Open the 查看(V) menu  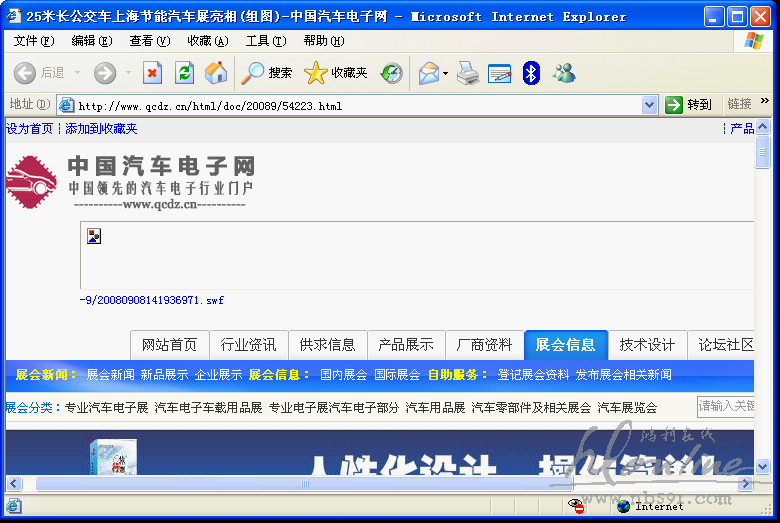tap(150, 41)
